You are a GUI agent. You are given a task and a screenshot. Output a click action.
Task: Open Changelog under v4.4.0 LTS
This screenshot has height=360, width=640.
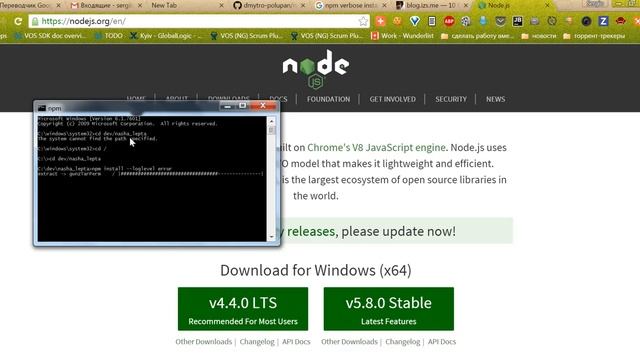[257, 342]
